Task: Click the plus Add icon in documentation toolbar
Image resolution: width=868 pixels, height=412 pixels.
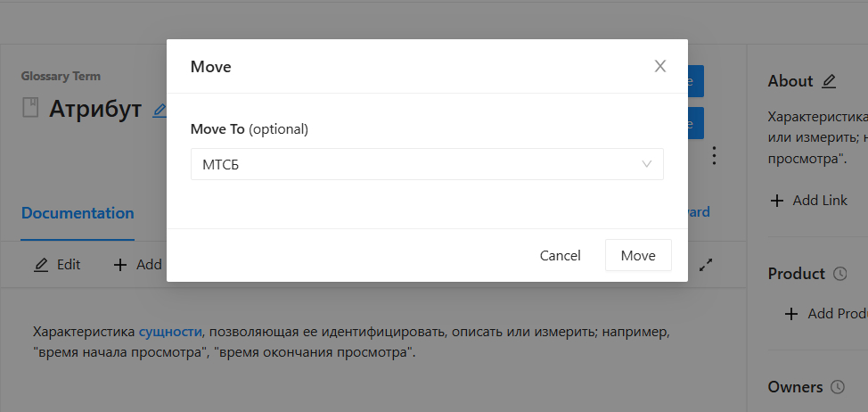Action: [120, 264]
